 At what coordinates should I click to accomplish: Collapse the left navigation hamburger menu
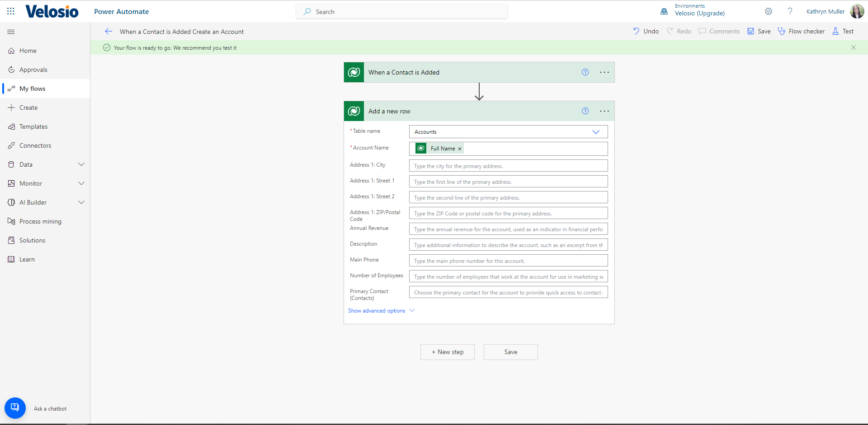click(x=11, y=32)
